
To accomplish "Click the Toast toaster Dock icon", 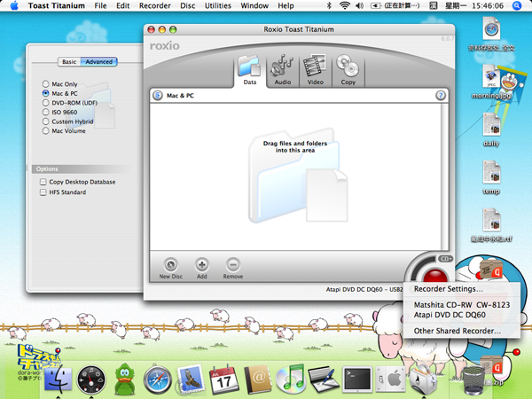I will point(424,379).
